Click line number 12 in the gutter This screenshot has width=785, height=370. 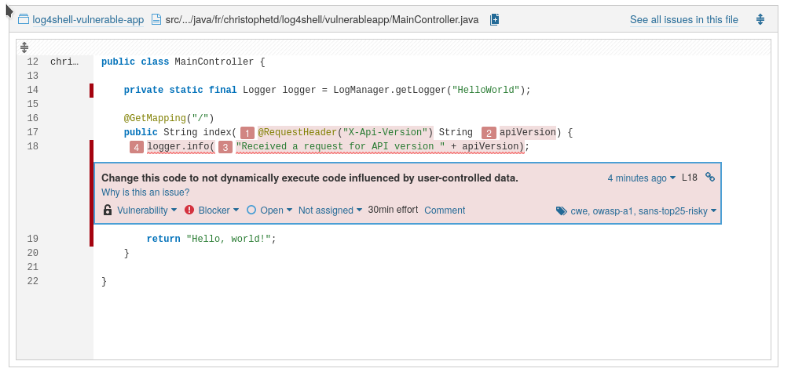tap(33, 62)
